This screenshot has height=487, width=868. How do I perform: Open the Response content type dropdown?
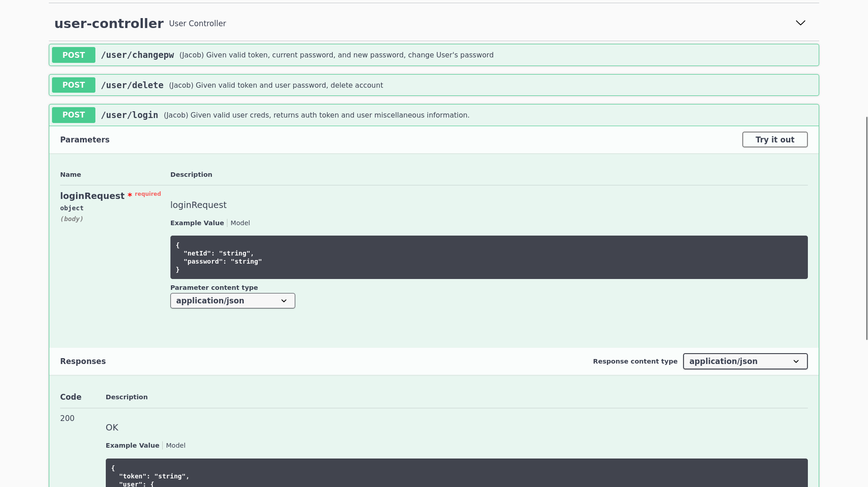(745, 361)
